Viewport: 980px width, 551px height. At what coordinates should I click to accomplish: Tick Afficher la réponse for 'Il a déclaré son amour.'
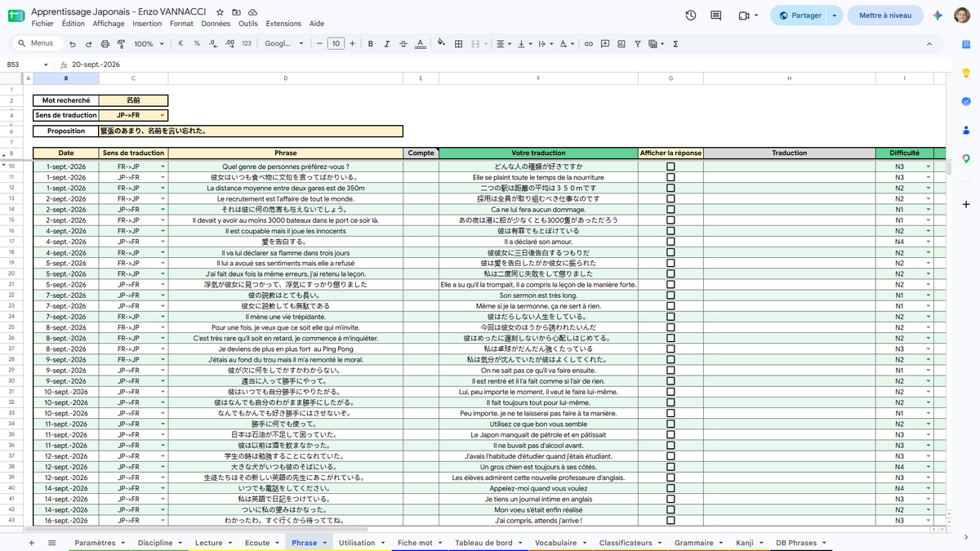click(x=670, y=242)
